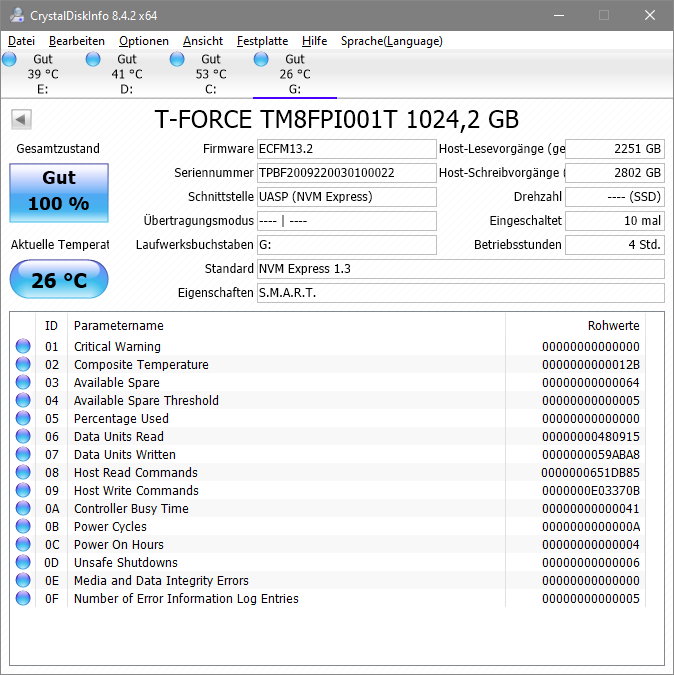Click the ID column header
The width and height of the screenshot is (674, 675).
51,325
